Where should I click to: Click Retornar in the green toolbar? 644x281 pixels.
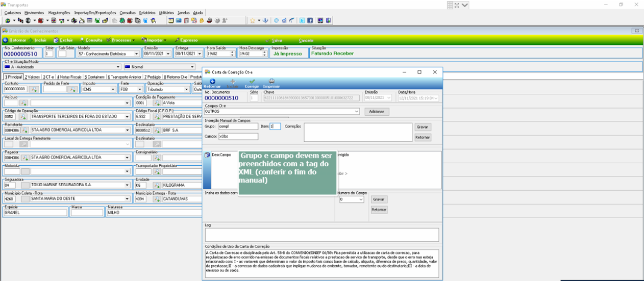(x=15, y=40)
